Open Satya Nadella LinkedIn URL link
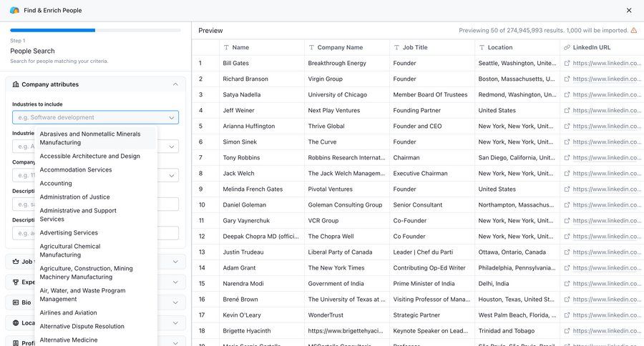Screen dimensions: 644x346 click(x=607, y=94)
